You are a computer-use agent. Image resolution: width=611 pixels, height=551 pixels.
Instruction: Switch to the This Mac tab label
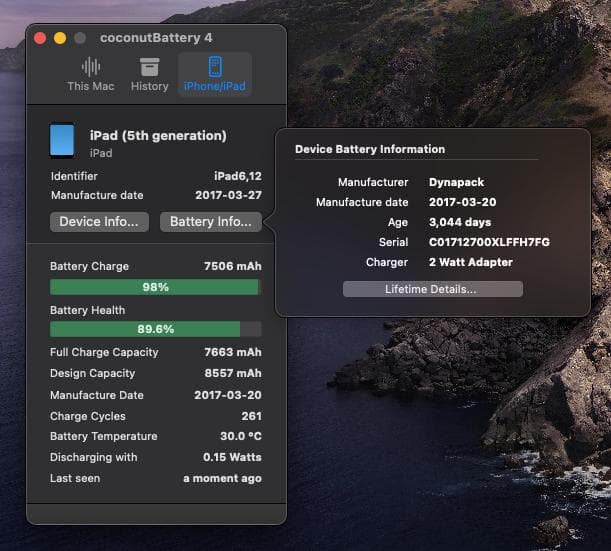[91, 86]
